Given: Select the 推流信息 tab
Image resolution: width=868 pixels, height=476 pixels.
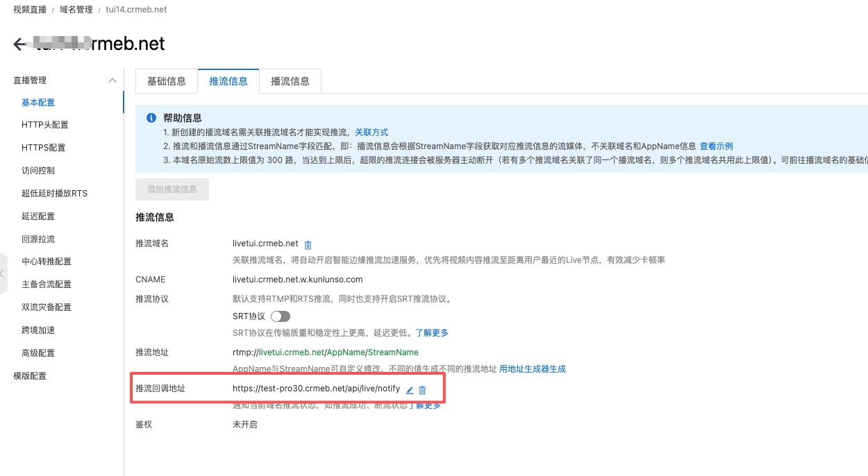Looking at the screenshot, I should point(228,81).
